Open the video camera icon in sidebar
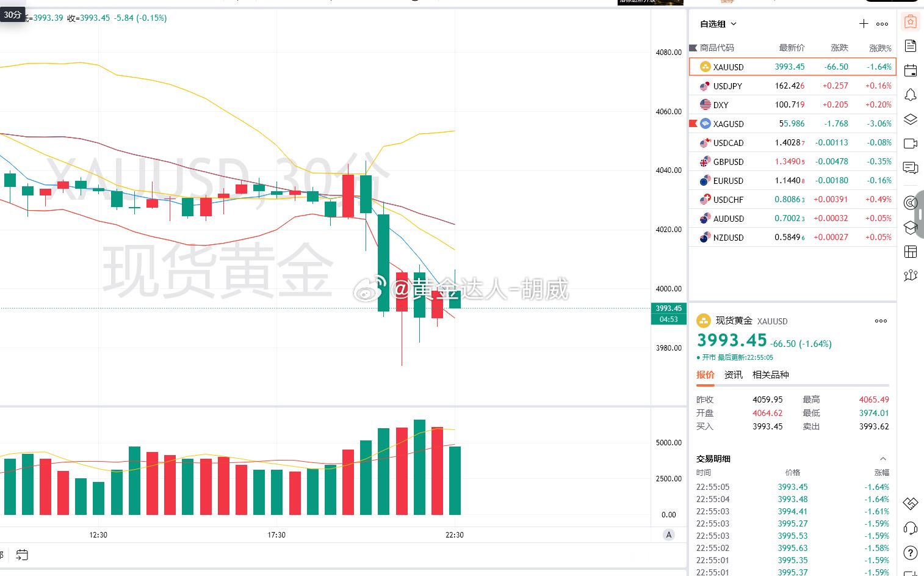The height and width of the screenshot is (576, 924). tap(911, 144)
